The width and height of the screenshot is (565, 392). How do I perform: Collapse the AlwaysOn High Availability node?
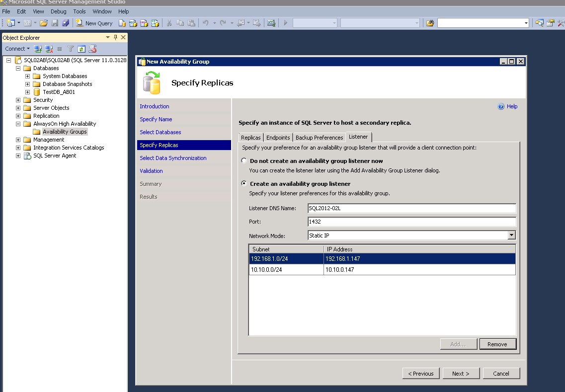[x=18, y=124]
